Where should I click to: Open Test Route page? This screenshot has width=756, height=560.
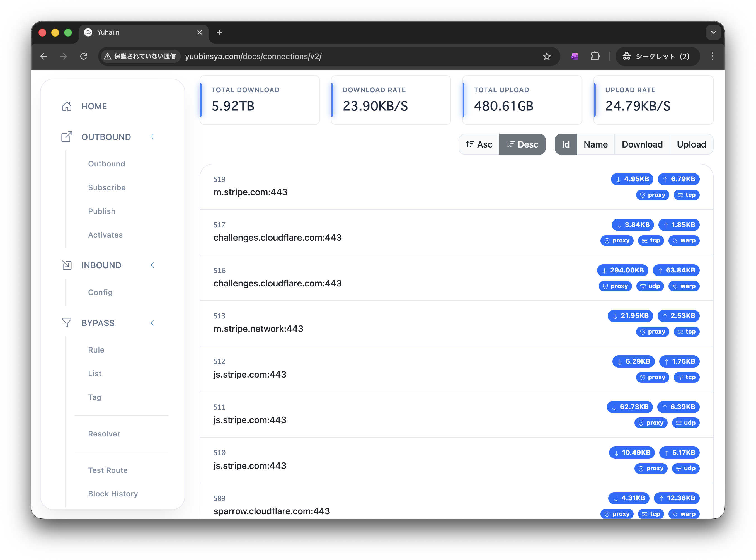[x=108, y=470]
